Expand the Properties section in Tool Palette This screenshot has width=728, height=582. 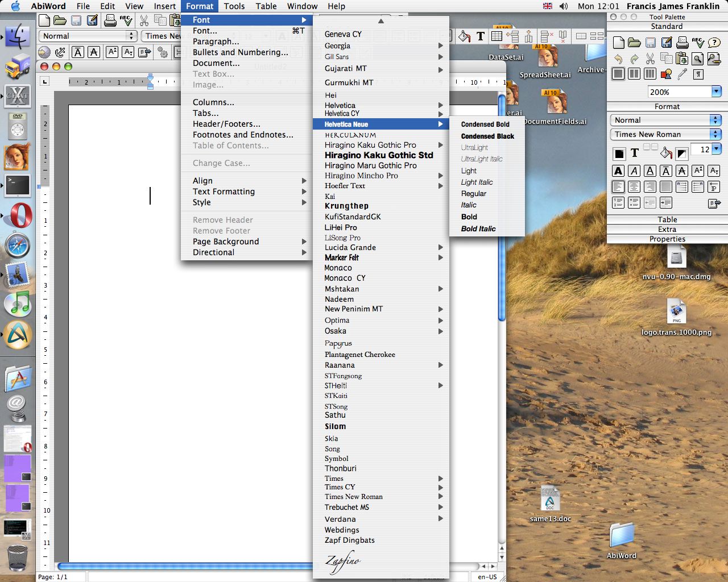668,239
